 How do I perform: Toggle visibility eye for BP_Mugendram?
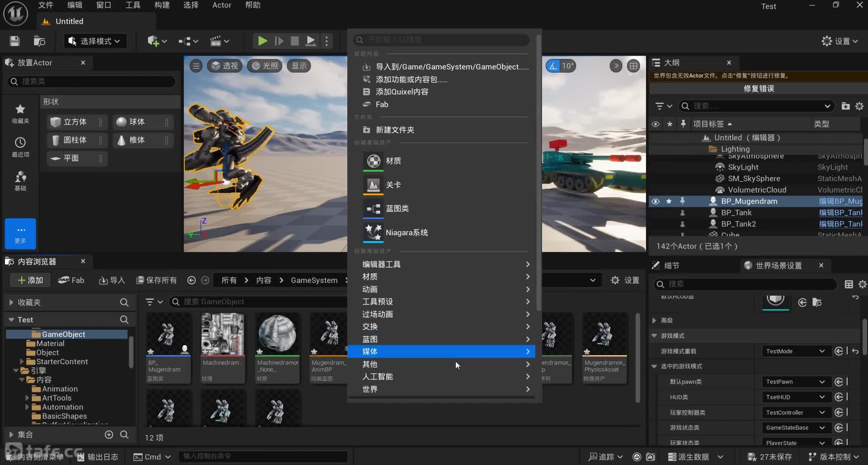tap(655, 201)
